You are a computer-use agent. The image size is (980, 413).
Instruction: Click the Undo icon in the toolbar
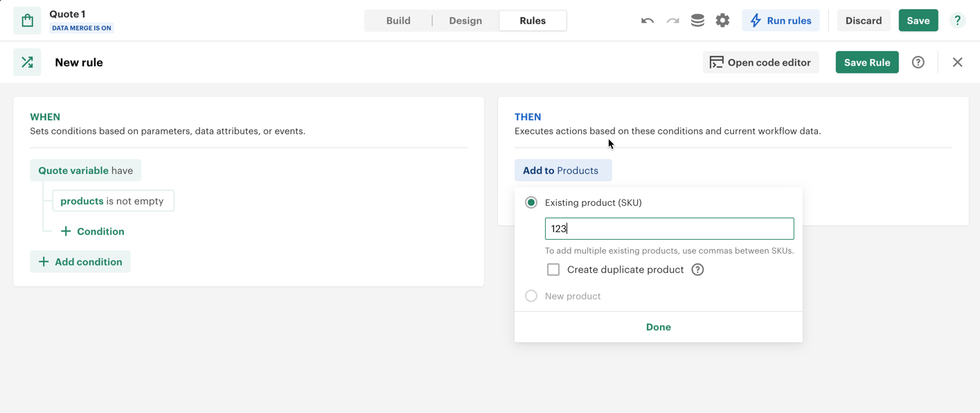point(646,20)
